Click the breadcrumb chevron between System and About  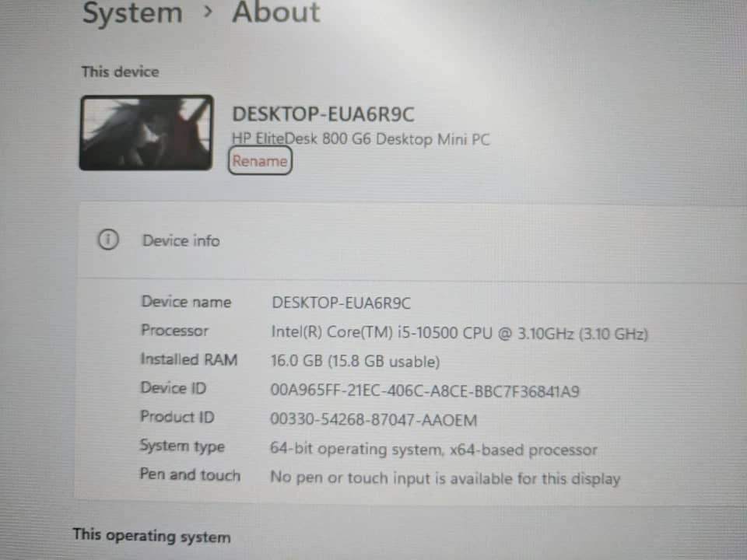[x=208, y=12]
